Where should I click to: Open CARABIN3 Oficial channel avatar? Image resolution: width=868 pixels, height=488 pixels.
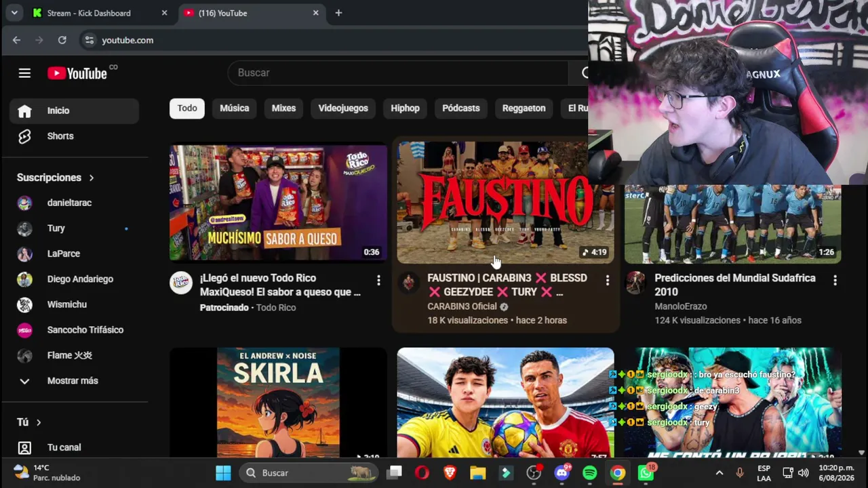(408, 283)
